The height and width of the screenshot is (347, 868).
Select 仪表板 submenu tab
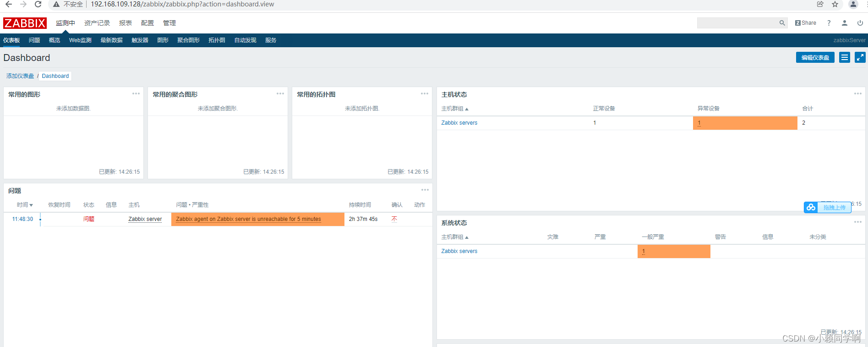click(x=11, y=40)
